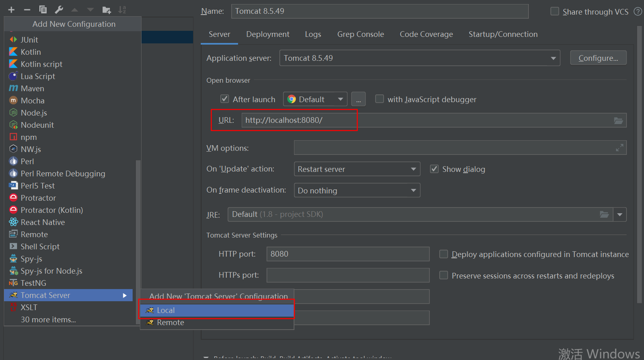Click the help question mark icon
Screen dimensions: 644x360
(638, 12)
